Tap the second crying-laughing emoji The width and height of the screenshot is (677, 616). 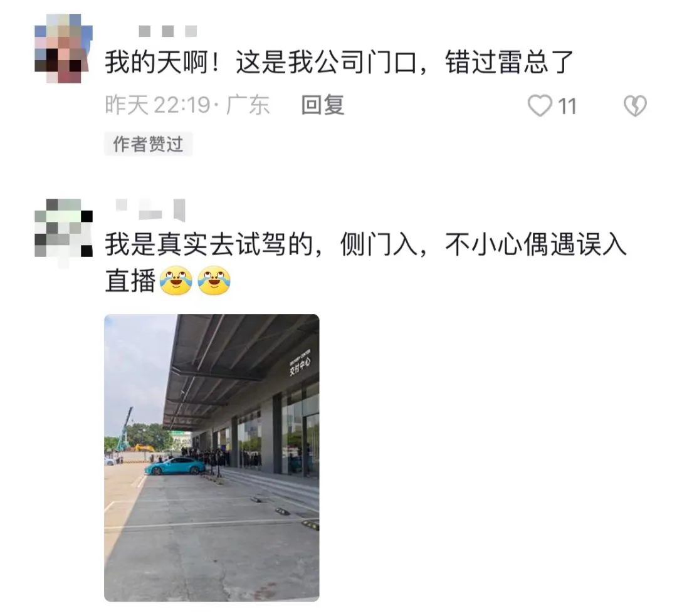pos(214,281)
